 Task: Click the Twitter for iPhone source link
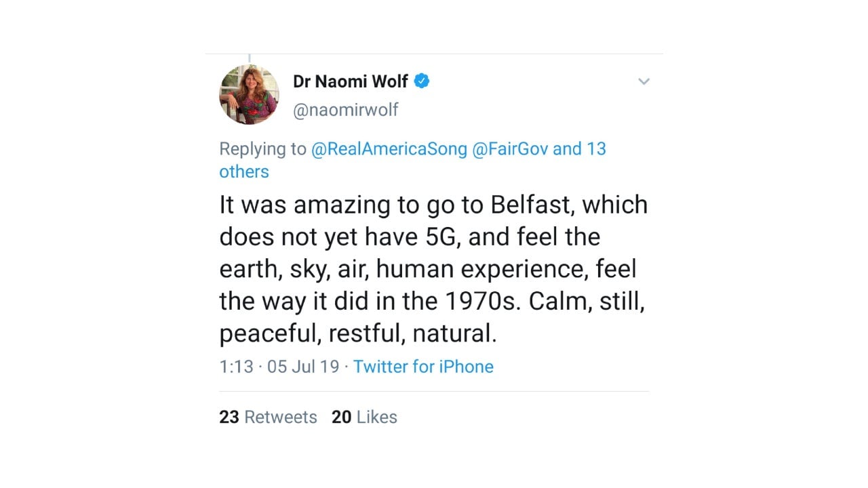pos(423,367)
